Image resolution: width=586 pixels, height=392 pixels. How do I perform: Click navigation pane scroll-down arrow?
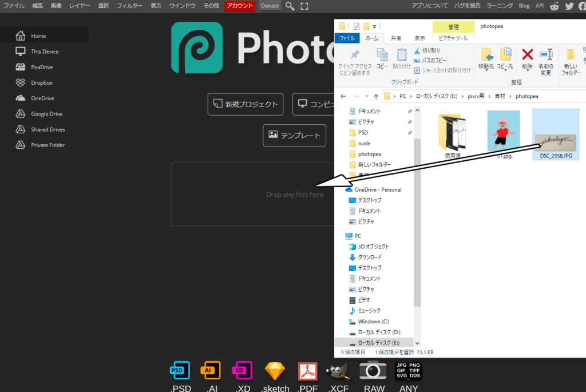click(417, 343)
